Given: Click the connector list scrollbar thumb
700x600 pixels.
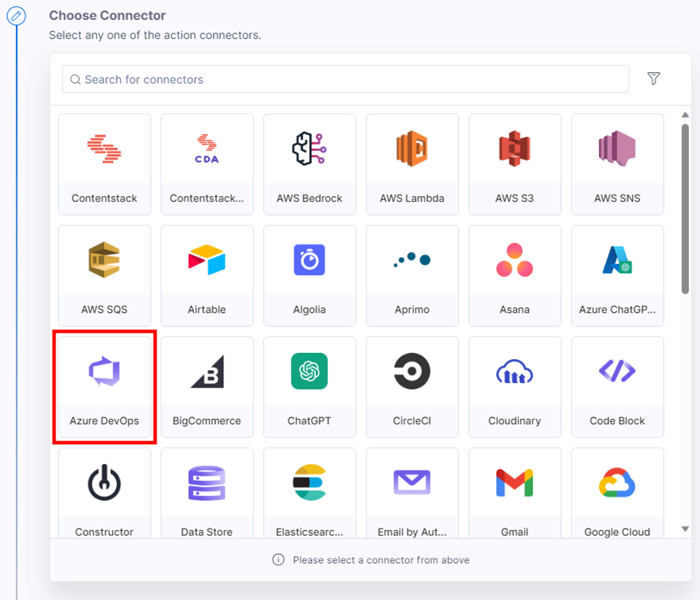Looking at the screenshot, I should 685,209.
